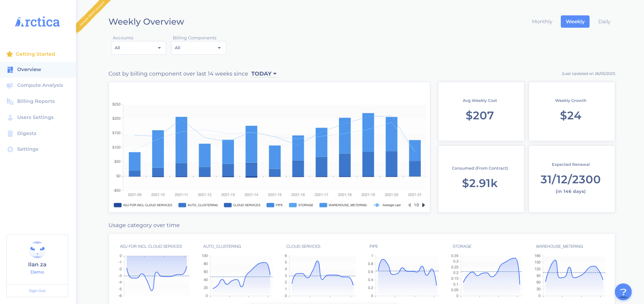The height and width of the screenshot is (304, 644).
Task: Click the 2021-11 bar in chart
Action: pos(181,147)
